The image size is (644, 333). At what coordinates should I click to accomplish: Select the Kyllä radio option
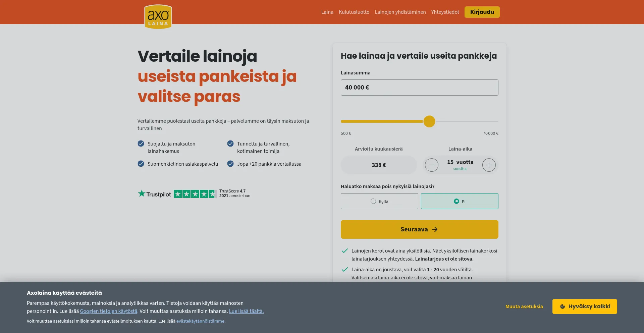pyautogui.click(x=379, y=201)
